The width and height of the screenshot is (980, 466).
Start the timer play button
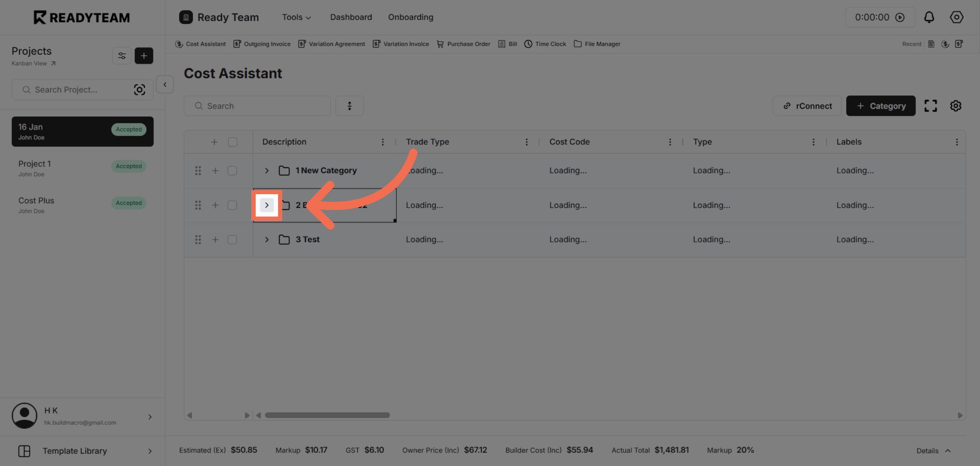point(900,17)
